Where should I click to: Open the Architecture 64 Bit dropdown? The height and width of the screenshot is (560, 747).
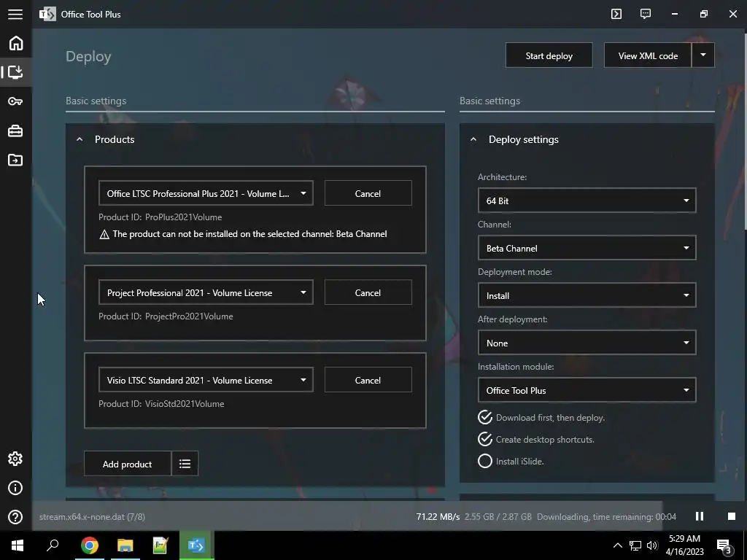point(587,201)
